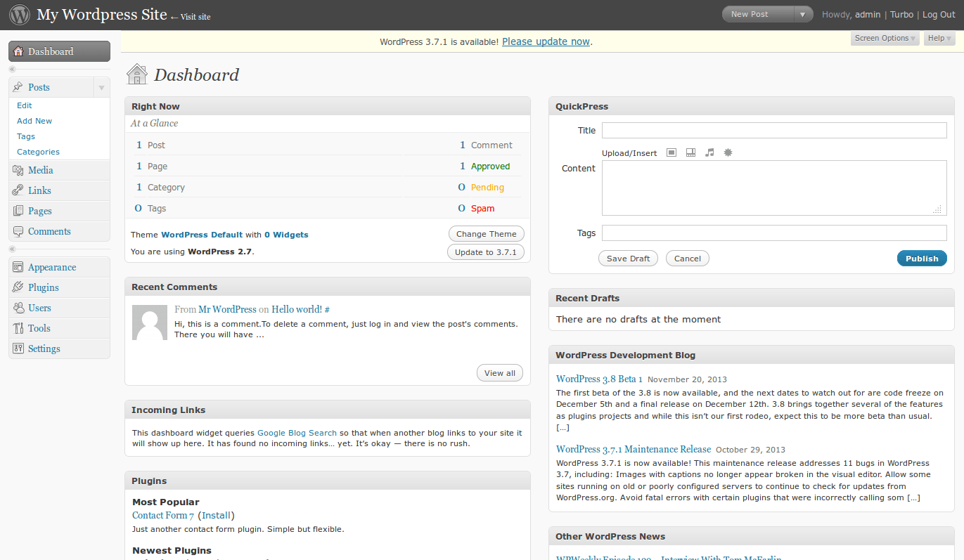
Task: Select the Media sidebar icon
Action: point(18,170)
